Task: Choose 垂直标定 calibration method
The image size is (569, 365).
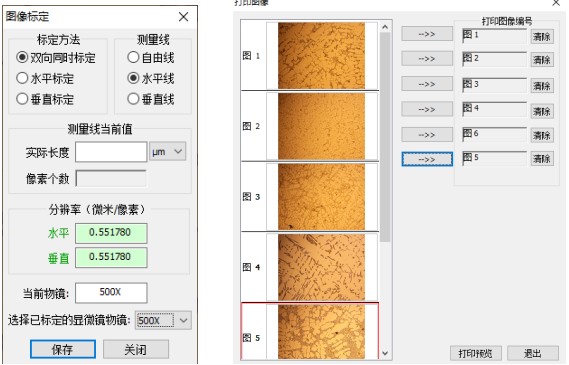Action: click(x=45, y=99)
